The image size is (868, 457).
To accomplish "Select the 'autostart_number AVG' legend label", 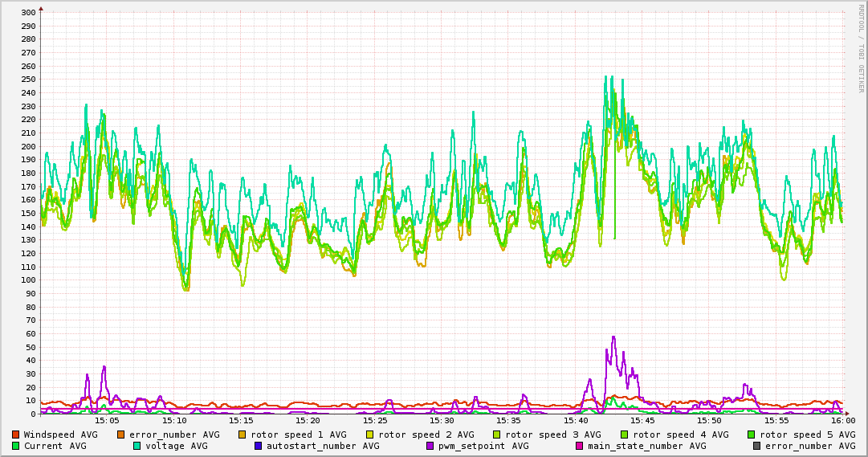I will (324, 446).
